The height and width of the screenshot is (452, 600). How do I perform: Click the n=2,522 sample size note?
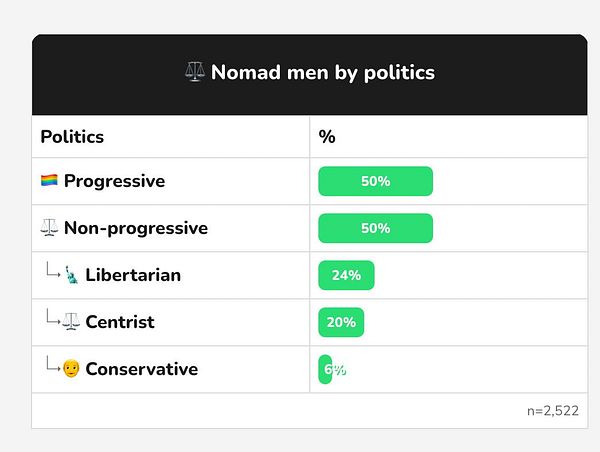coord(552,410)
